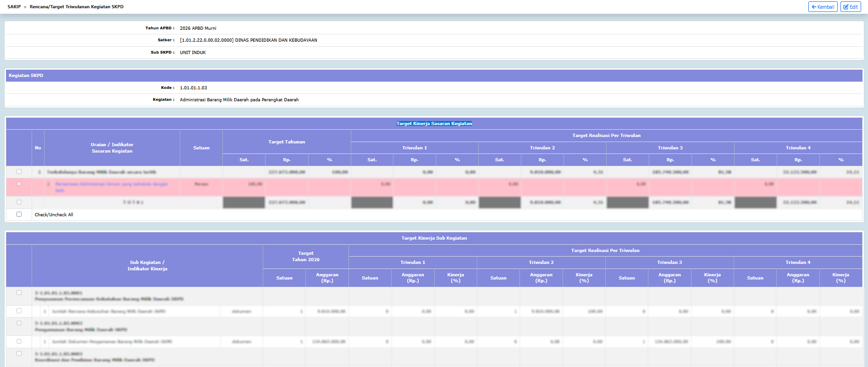Click the Uraian / Indikator Sasaran Kegiatan header
The width and height of the screenshot is (868, 367).
pos(112,148)
